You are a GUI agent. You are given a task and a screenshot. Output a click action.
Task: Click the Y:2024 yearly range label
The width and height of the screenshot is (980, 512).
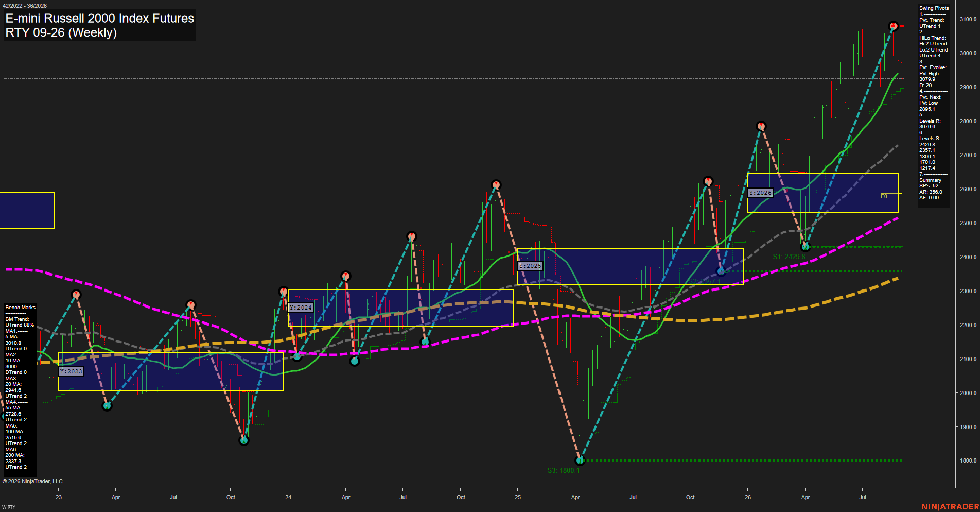[301, 308]
